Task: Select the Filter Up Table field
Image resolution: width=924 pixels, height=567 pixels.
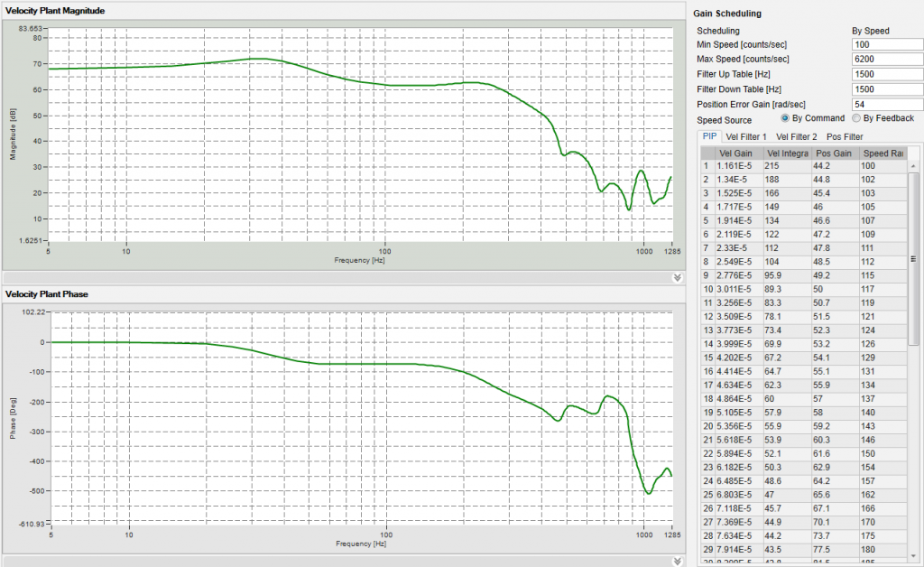Action: (x=889, y=73)
